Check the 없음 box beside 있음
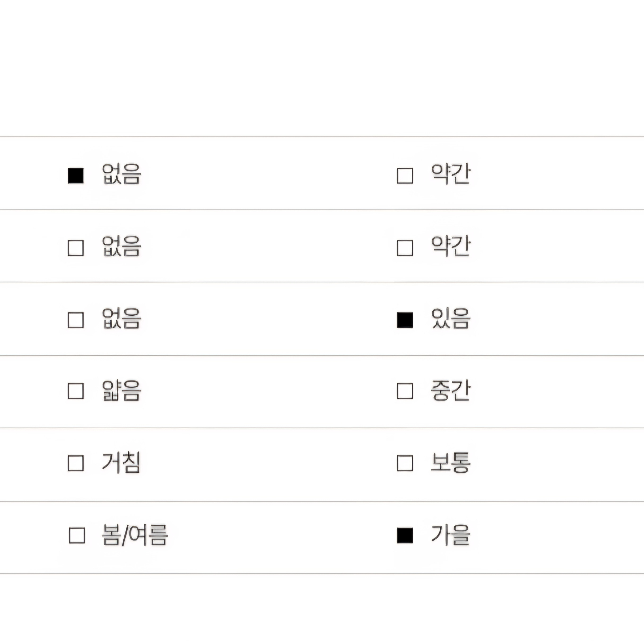Image resolution: width=644 pixels, height=644 pixels. point(76,320)
